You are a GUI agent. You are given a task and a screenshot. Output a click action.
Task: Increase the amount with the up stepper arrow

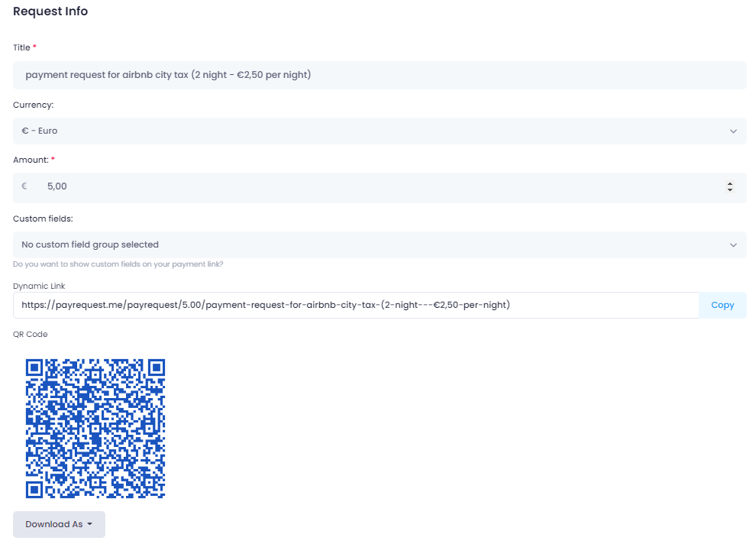(729, 183)
